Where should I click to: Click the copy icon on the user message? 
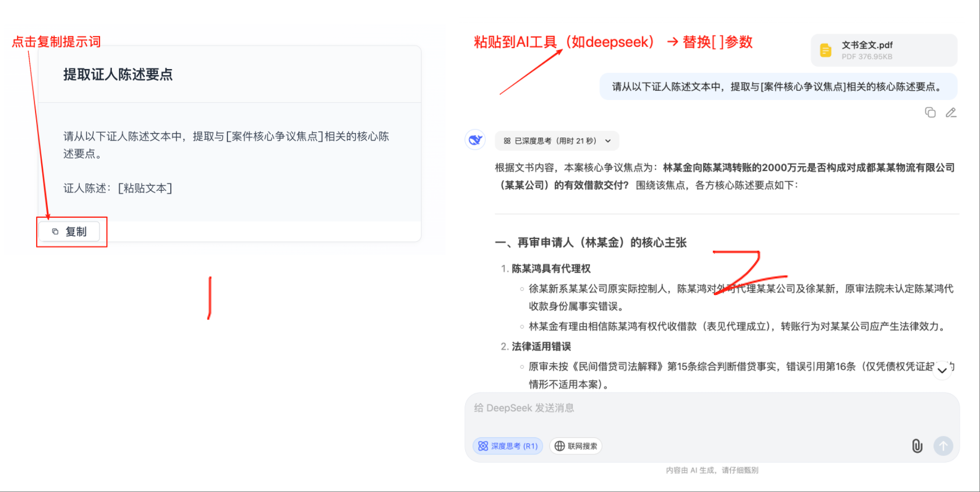930,112
